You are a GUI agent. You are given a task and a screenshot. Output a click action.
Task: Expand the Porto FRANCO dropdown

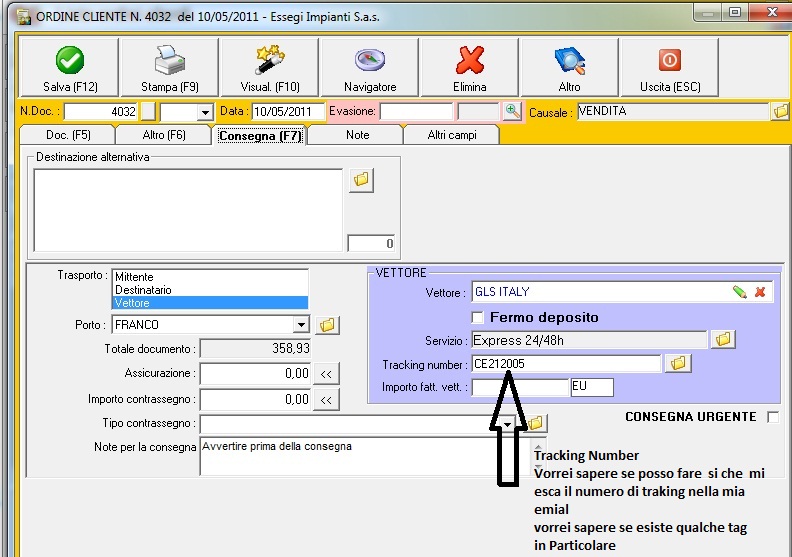click(302, 324)
